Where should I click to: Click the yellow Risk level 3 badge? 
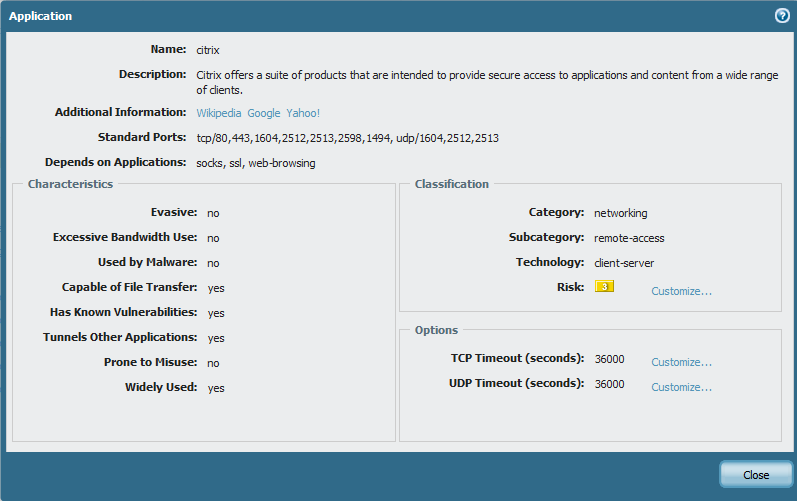tap(604, 287)
